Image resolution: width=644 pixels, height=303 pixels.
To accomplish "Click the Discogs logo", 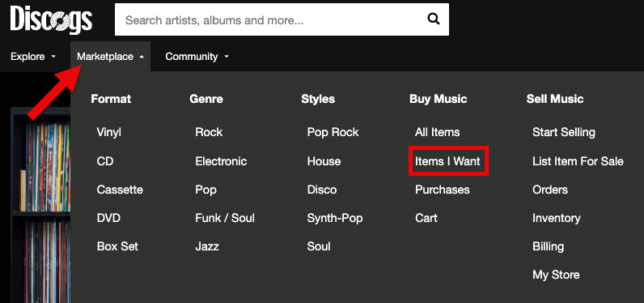I will 51,19.
